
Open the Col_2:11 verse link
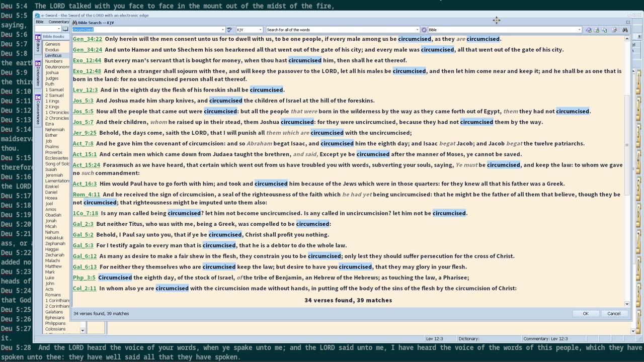pos(85,289)
